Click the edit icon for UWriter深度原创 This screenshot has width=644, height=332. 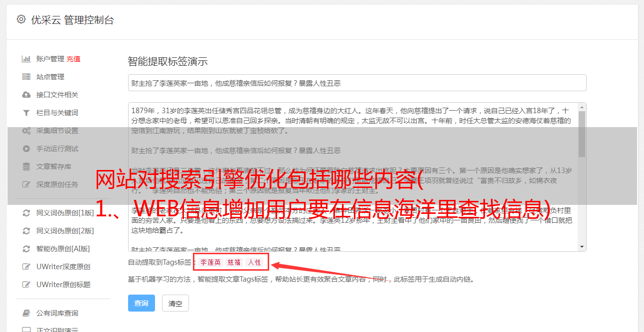[x=26, y=267]
